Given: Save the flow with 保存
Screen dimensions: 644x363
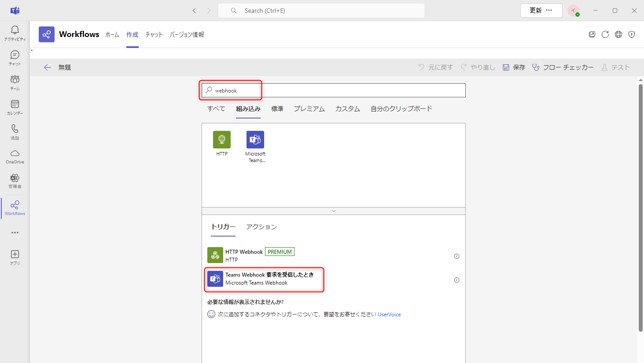Looking at the screenshot, I should pyautogui.click(x=514, y=67).
